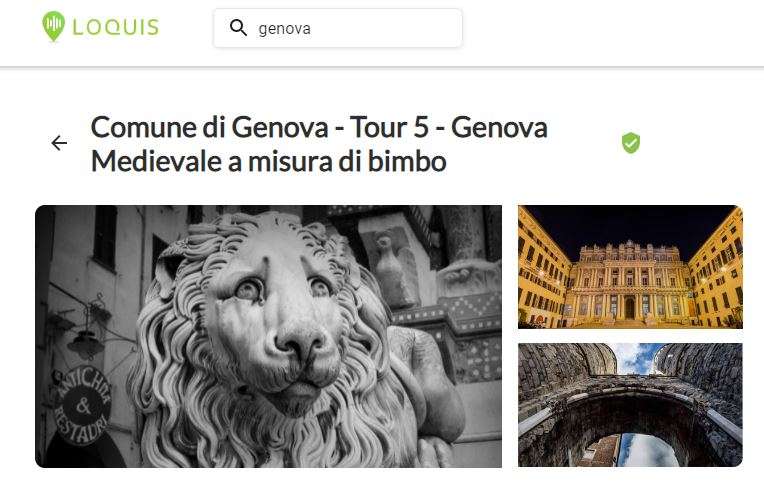This screenshot has width=764, height=483.
Task: Click the Comune di Genova Tour 5 title
Action: click(x=319, y=144)
